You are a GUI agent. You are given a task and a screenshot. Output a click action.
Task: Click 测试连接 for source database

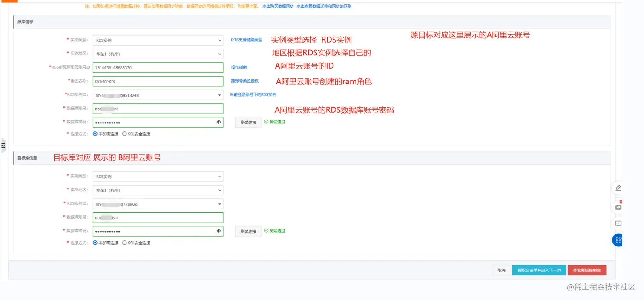coord(248,122)
